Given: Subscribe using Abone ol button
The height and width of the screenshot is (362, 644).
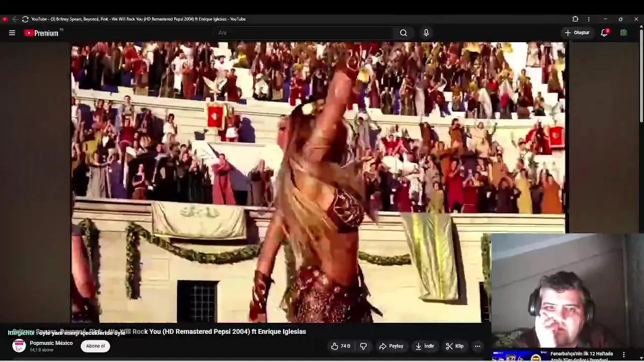Looking at the screenshot, I should pos(95,346).
